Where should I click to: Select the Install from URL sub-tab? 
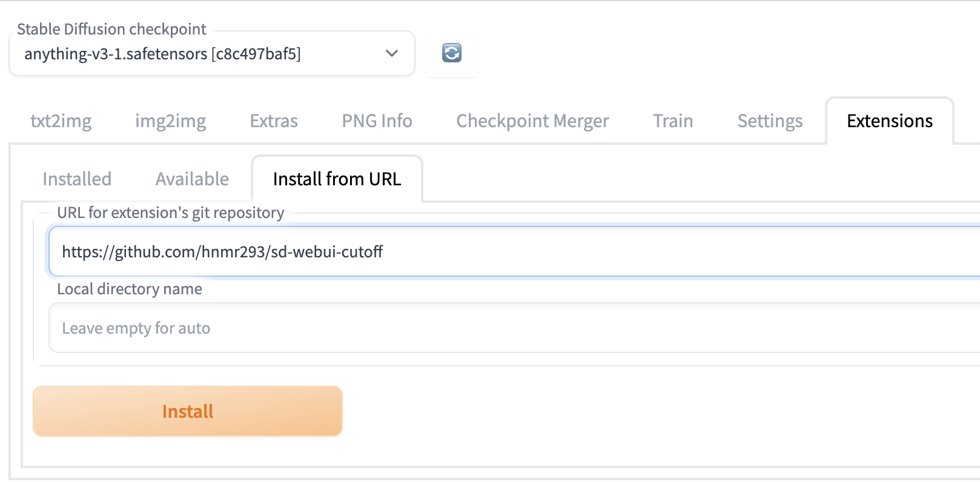337,179
